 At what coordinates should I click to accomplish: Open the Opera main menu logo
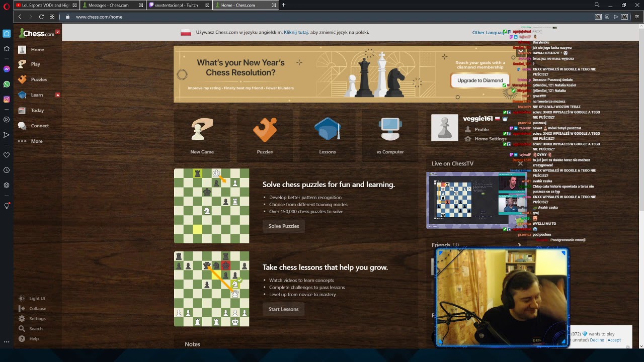coord(7,6)
